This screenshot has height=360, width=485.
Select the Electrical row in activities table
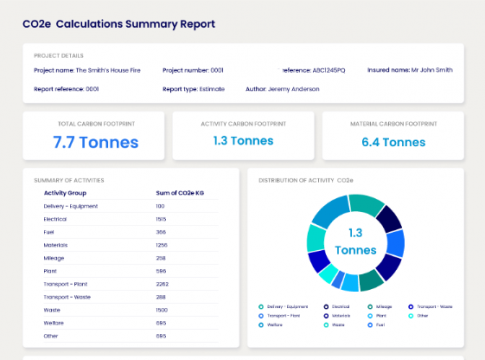tap(131, 219)
